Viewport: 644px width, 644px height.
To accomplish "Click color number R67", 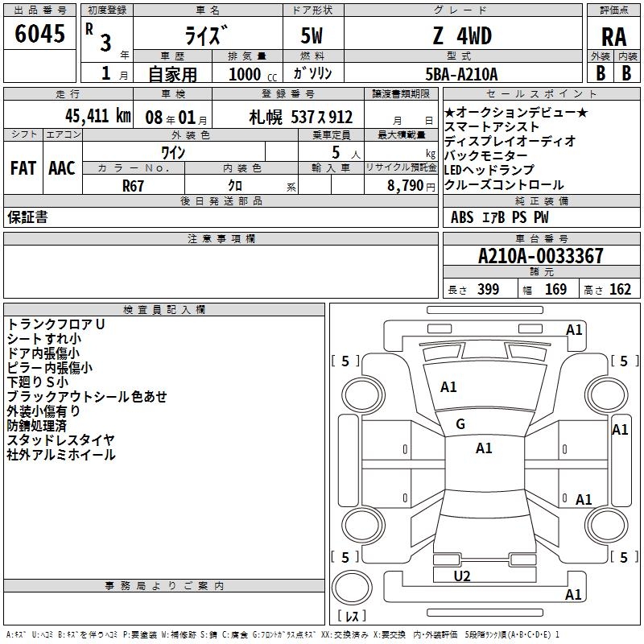I will (x=133, y=186).
